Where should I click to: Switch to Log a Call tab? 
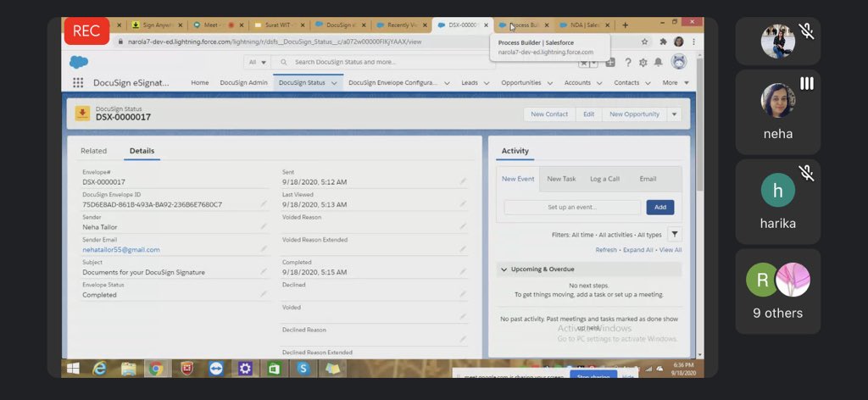pyautogui.click(x=604, y=179)
